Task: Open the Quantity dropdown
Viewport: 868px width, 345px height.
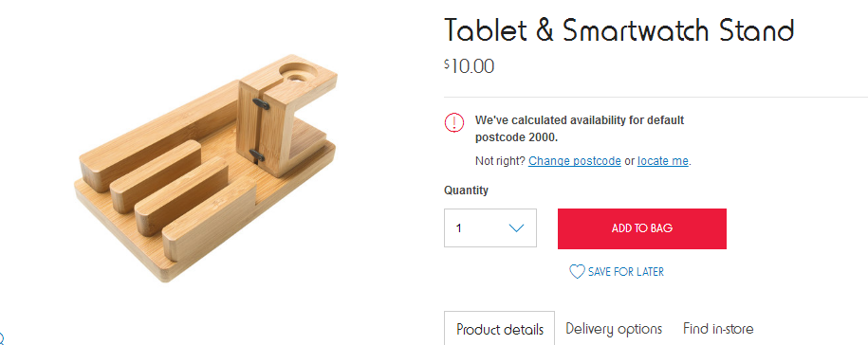Action: pyautogui.click(x=489, y=227)
